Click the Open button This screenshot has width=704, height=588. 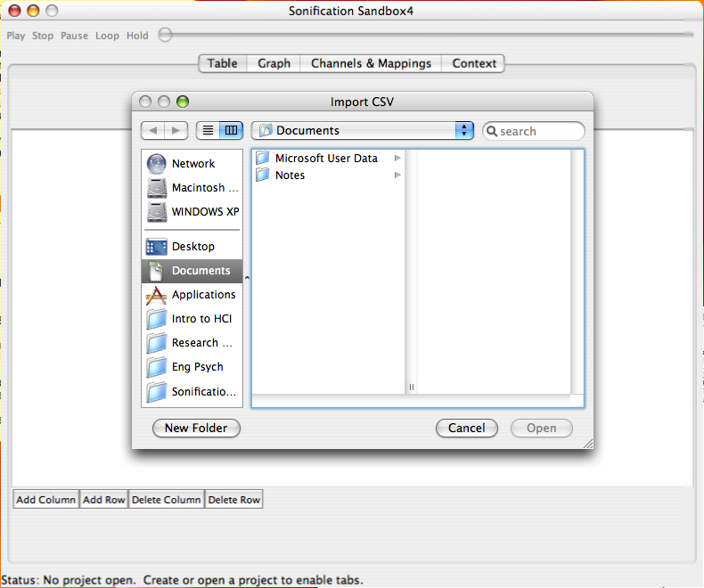tap(542, 428)
